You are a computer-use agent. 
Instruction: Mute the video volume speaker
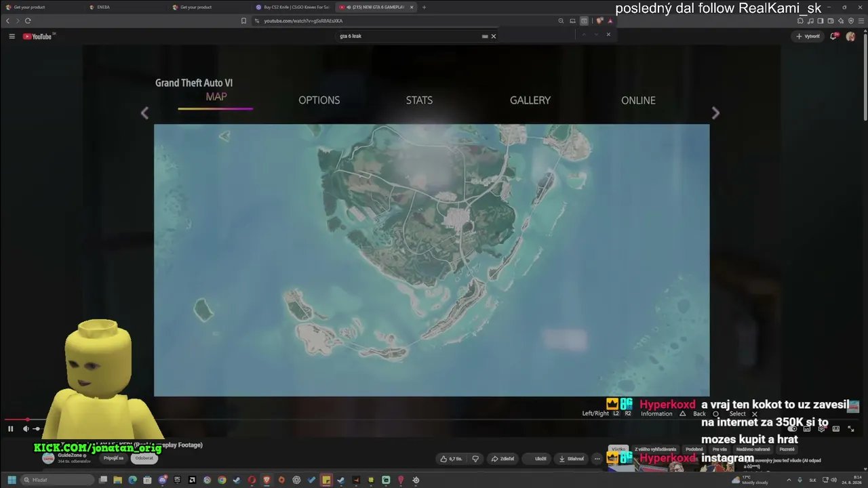pos(26,428)
